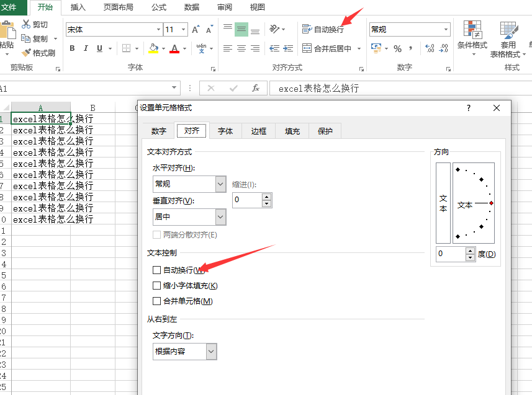Viewport: 532px width, 395px height.
Task: Click the red font color swatch
Action: pyautogui.click(x=174, y=48)
